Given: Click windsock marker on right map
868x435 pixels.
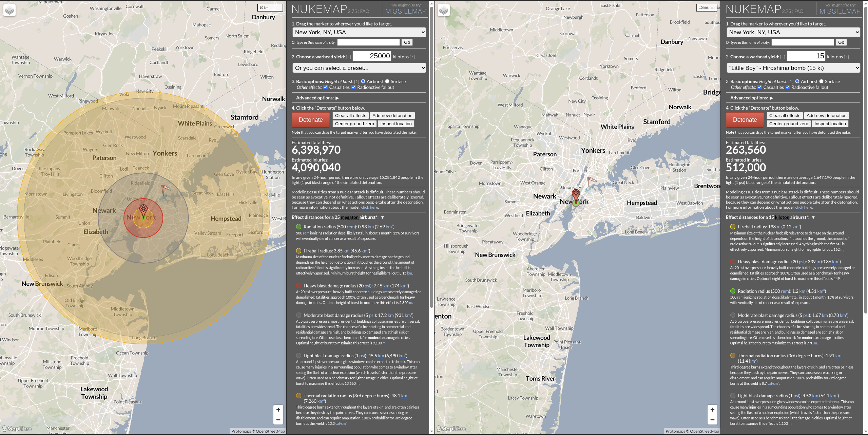Looking at the screenshot, I should 592,182.
